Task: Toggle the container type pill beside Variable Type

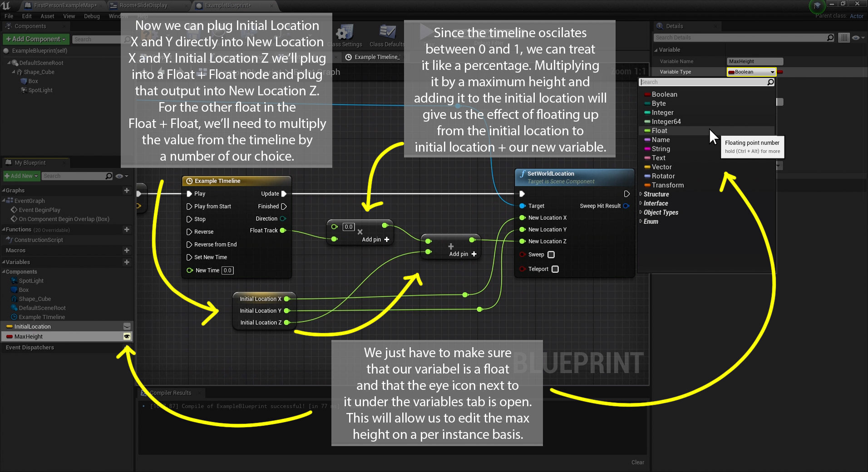Action: [780, 72]
